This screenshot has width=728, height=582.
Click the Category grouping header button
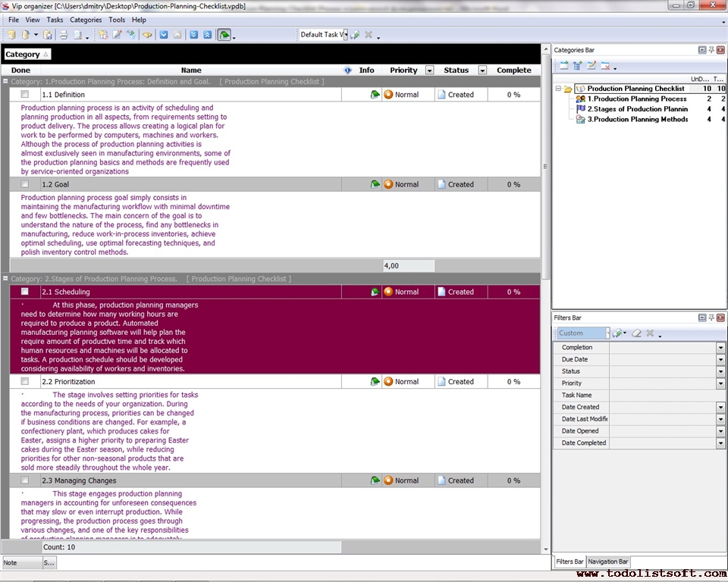[27, 55]
